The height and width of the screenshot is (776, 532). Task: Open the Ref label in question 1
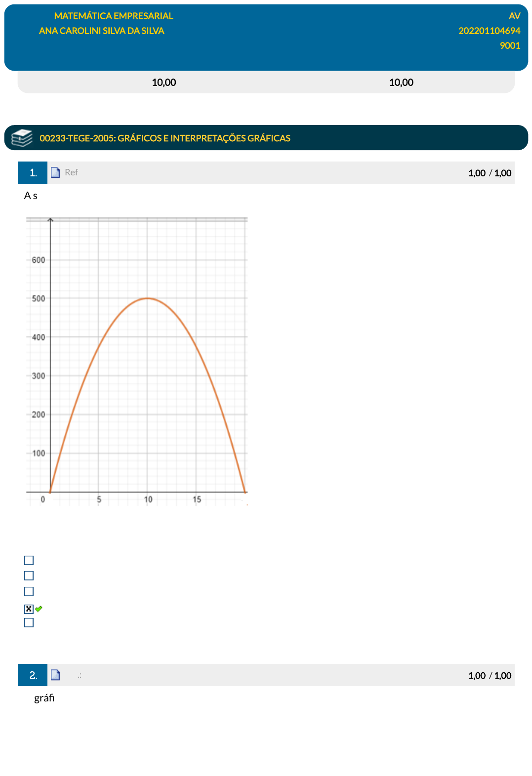71,172
